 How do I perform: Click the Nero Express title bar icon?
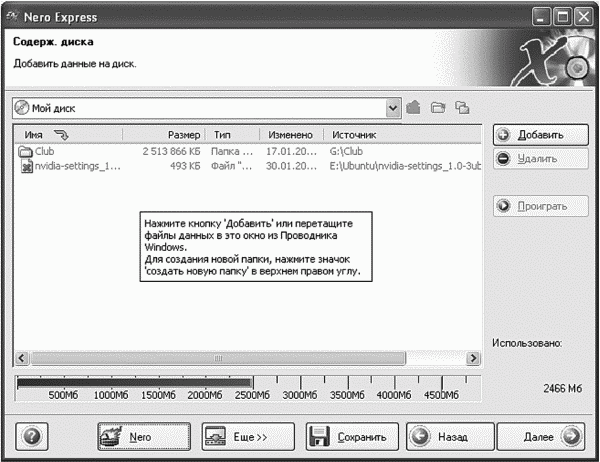coord(12,16)
